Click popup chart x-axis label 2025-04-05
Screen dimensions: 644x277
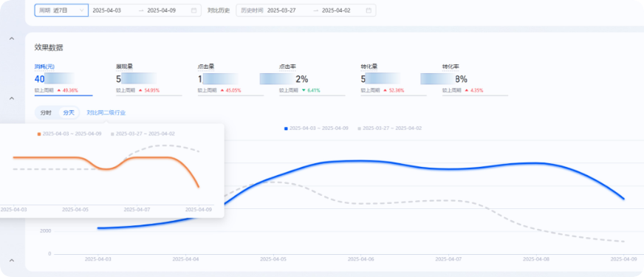pos(75,209)
